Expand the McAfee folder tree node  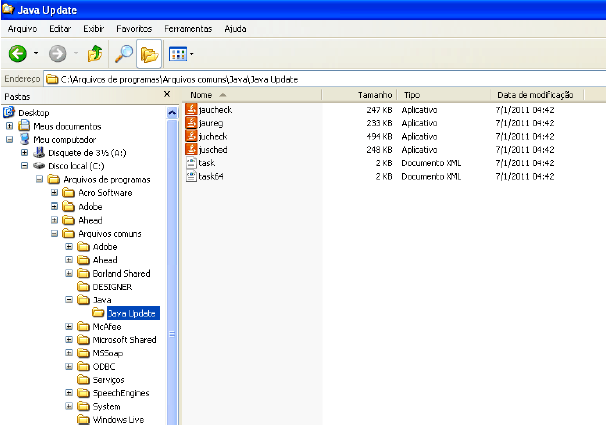pos(69,326)
